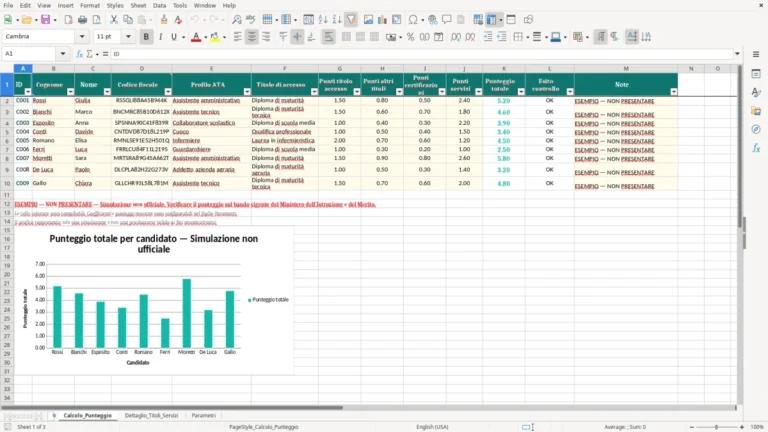Open sidebar Navigator compass icon
The image size is (768, 432).
coord(756,129)
